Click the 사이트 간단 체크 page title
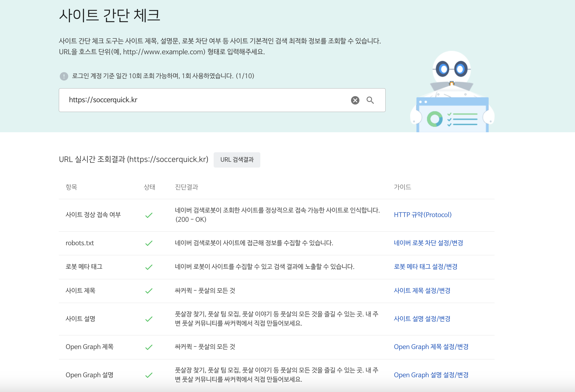 point(110,15)
